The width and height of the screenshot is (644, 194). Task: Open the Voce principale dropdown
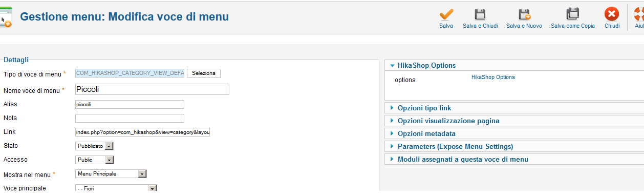point(116,188)
